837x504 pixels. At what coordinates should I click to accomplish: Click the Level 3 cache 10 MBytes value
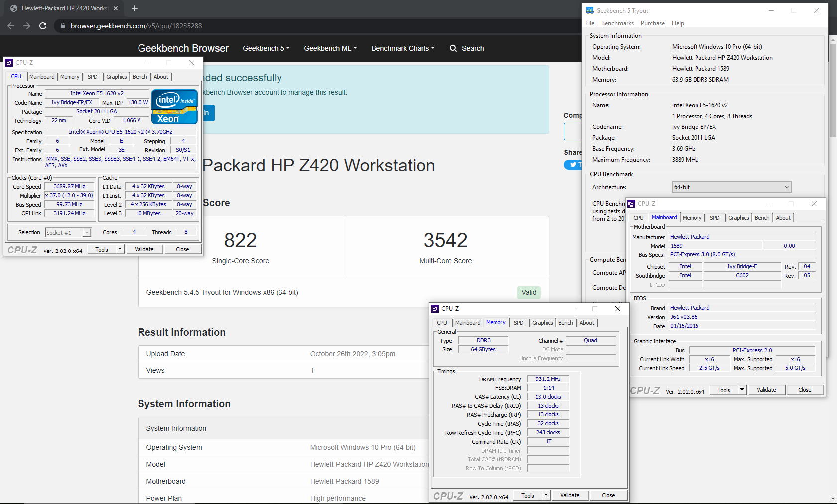148,214
